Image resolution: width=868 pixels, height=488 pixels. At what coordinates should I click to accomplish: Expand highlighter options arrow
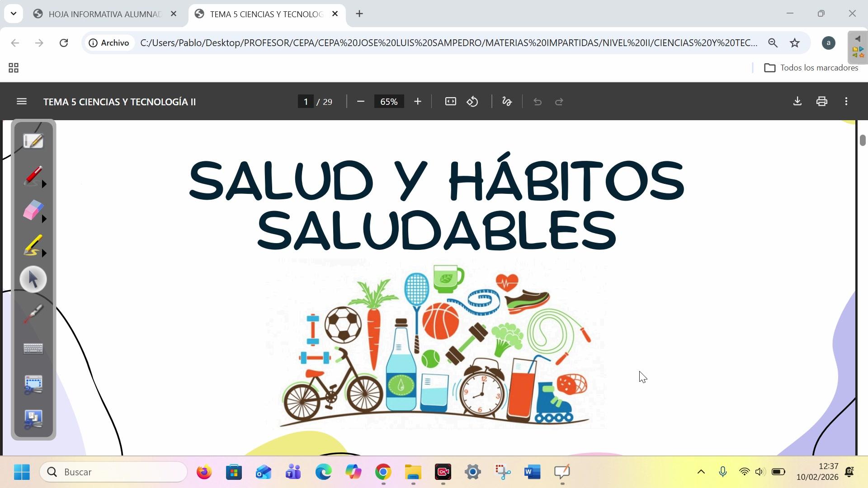point(44,253)
